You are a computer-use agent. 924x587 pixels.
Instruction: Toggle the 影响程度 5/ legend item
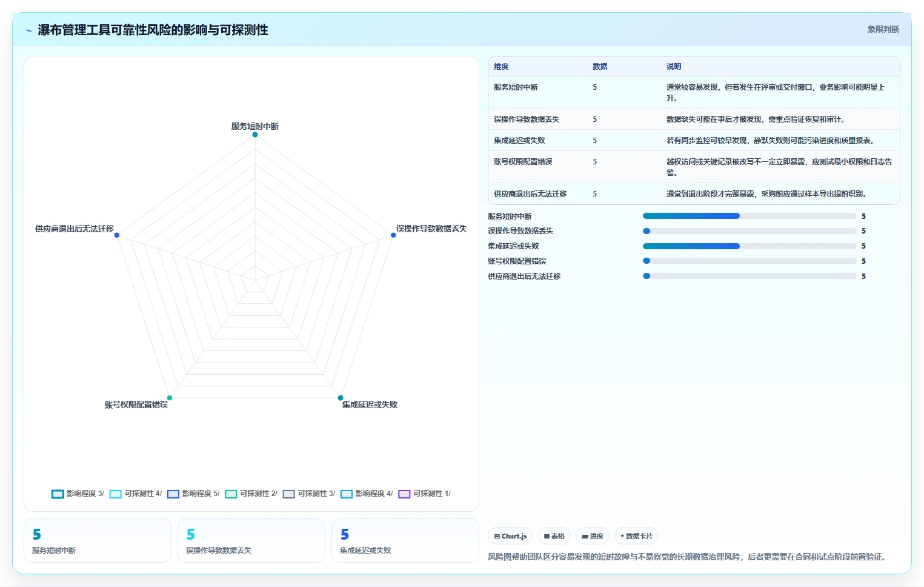193,494
